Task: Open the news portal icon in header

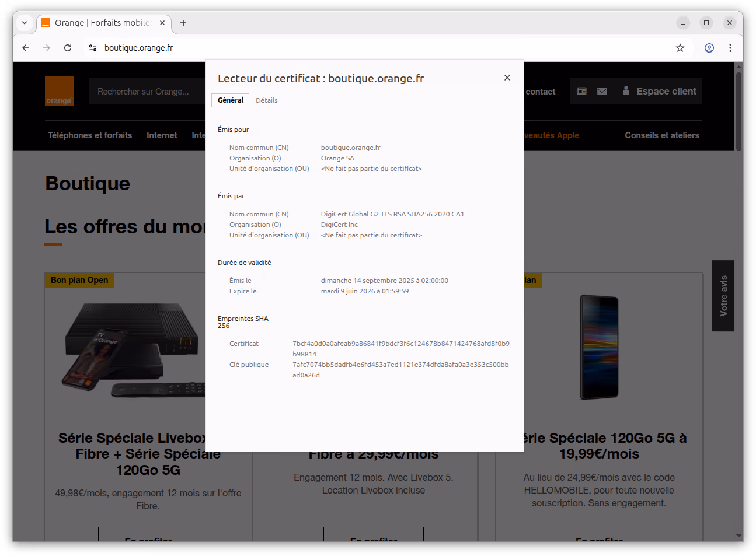Action: point(581,91)
